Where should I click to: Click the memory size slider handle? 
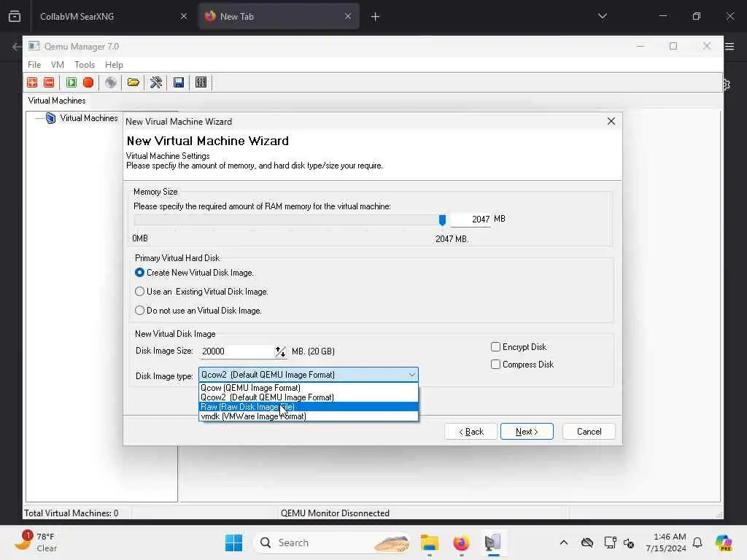[x=442, y=219]
